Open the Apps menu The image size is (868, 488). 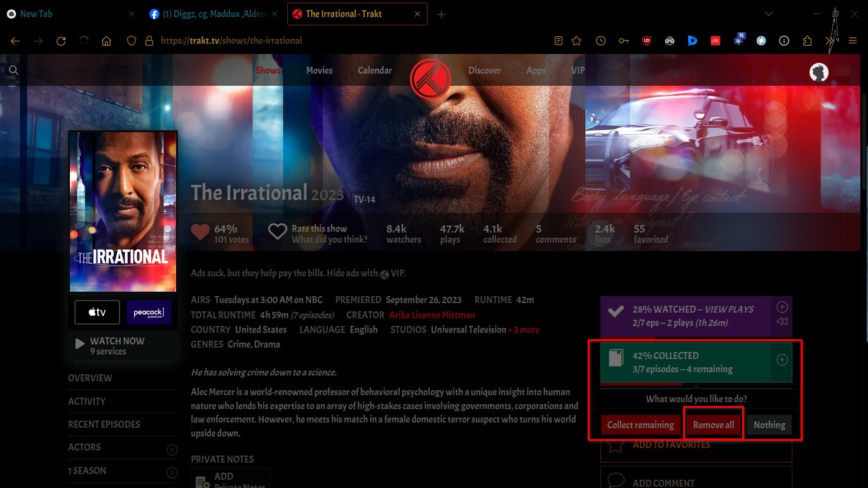536,70
